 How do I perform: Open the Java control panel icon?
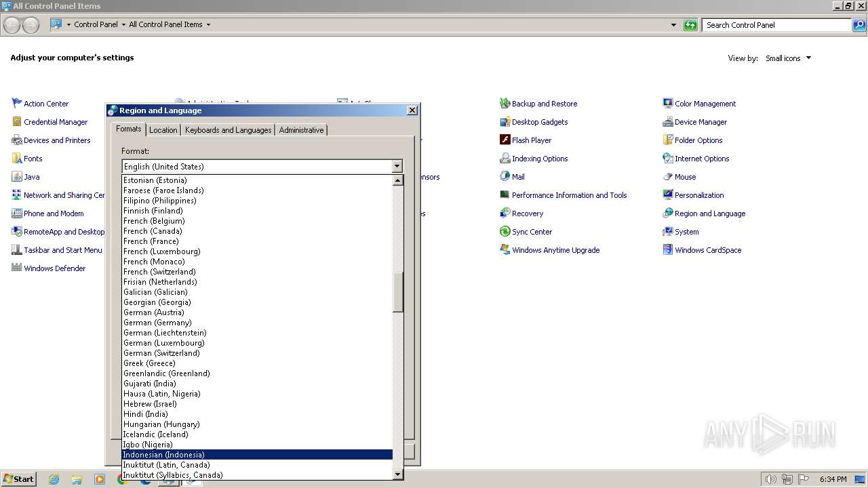pos(17,177)
